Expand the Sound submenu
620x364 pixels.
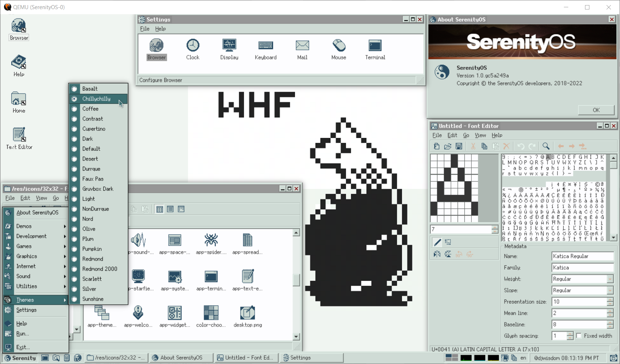[36, 276]
